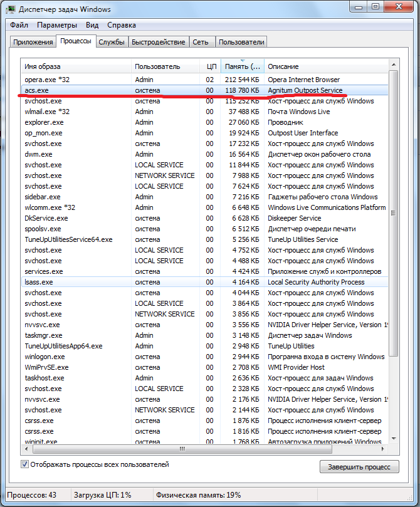
Task: Click the horizontal scrollbar left arrow
Action: pos(26,449)
